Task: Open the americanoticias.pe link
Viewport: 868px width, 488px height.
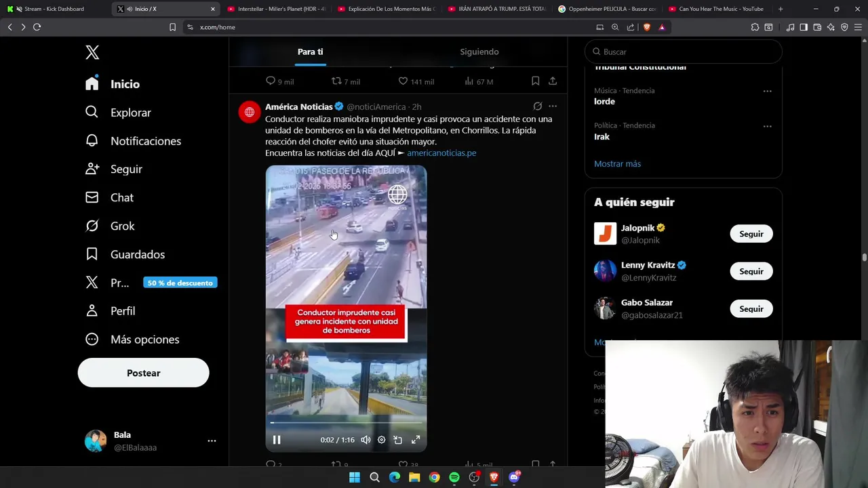Action: tap(441, 153)
